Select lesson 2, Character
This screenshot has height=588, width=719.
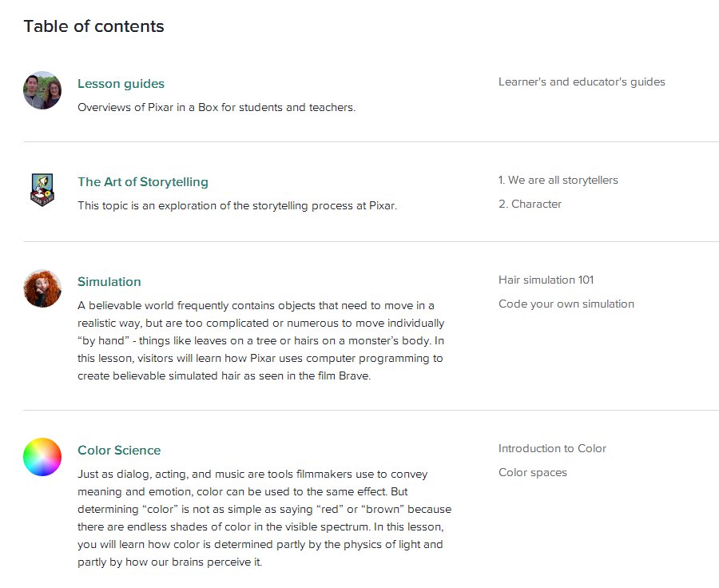click(x=530, y=204)
